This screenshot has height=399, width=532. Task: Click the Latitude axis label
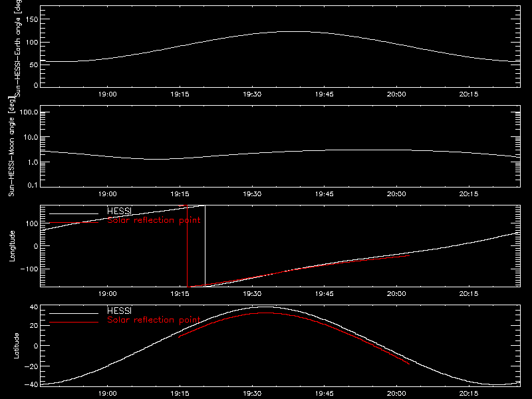16,346
